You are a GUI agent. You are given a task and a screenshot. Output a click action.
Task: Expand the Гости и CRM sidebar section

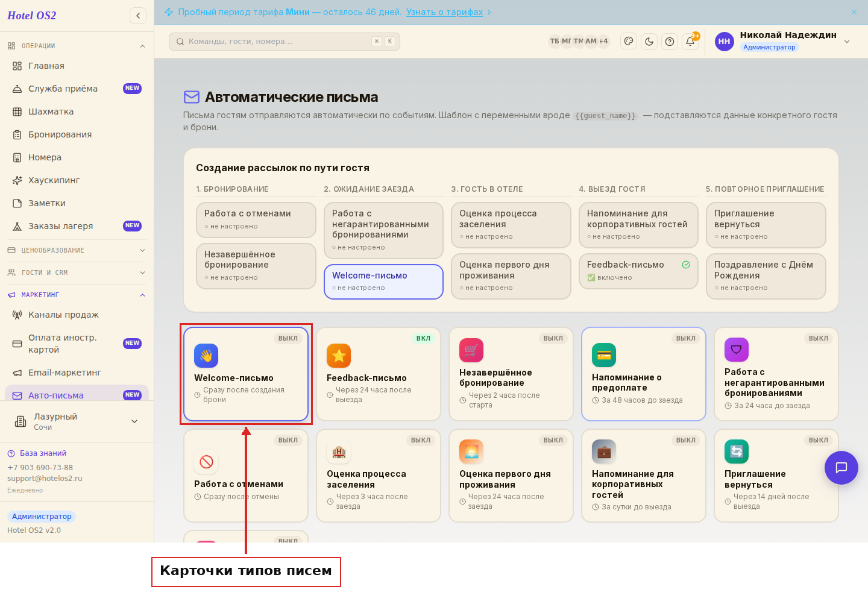pos(77,272)
